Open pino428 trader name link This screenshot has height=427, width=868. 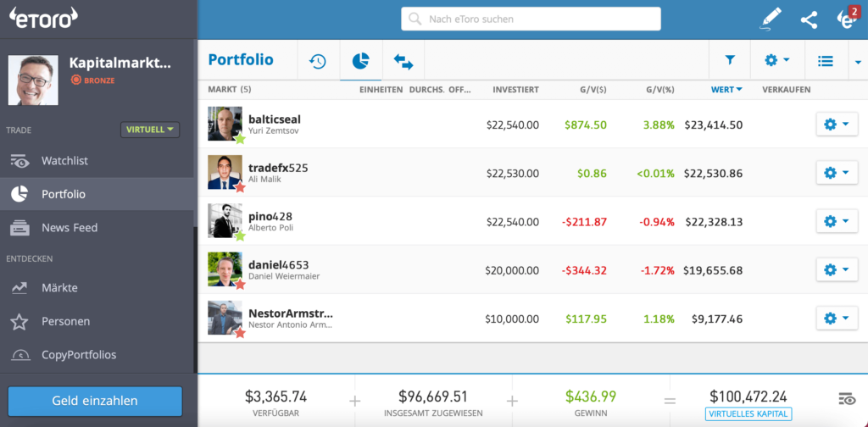tap(270, 216)
